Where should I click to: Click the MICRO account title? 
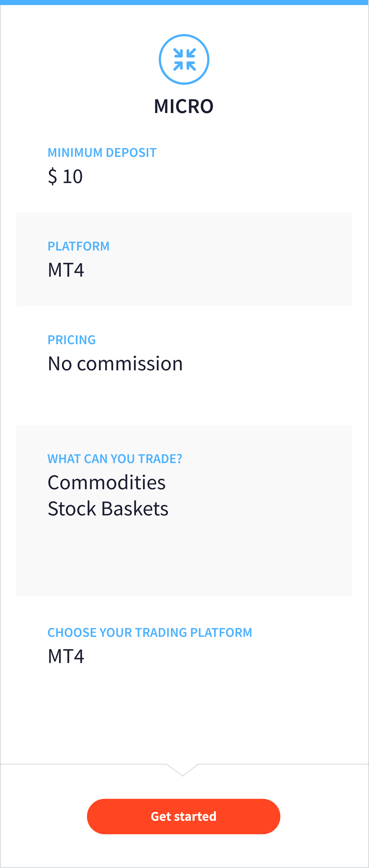(184, 106)
